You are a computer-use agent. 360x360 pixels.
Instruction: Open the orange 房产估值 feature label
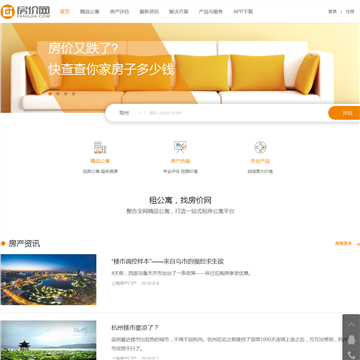click(180, 161)
